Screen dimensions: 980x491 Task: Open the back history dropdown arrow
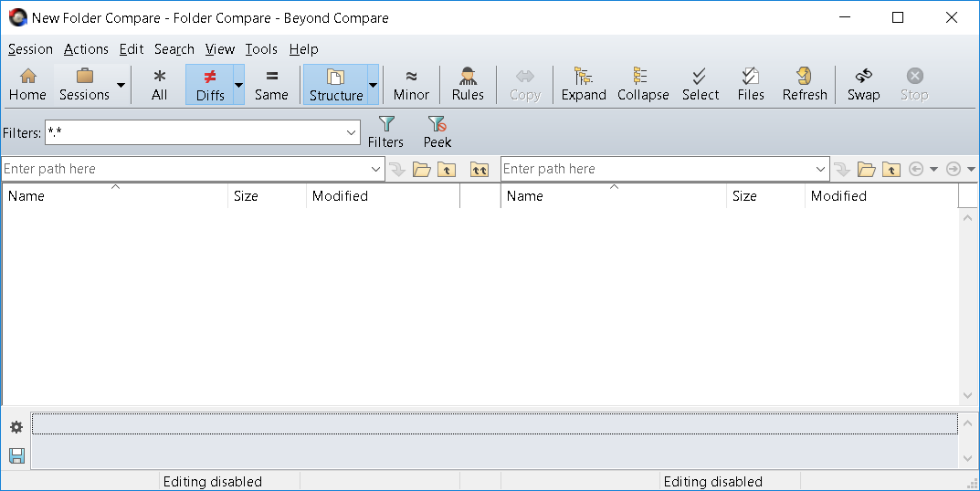[933, 169]
